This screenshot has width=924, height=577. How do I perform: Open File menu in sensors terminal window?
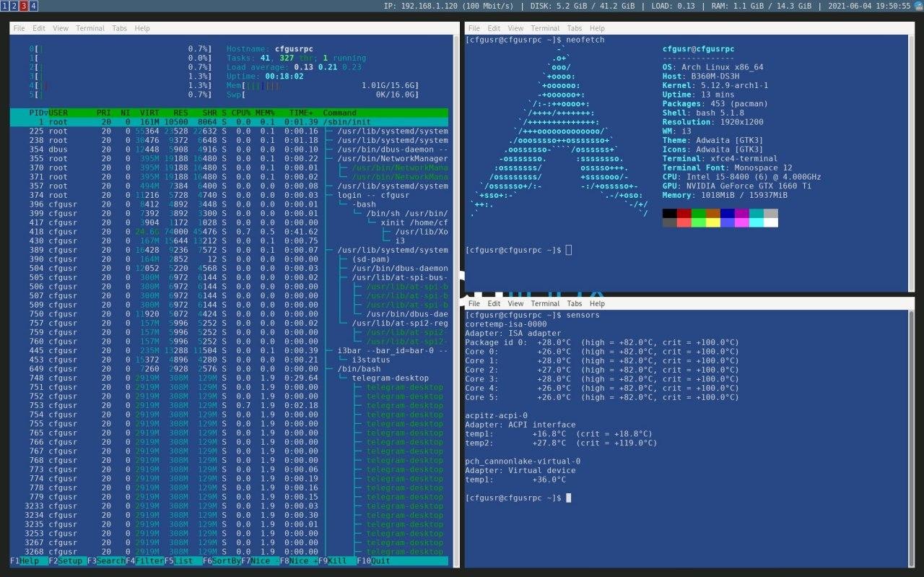474,304
